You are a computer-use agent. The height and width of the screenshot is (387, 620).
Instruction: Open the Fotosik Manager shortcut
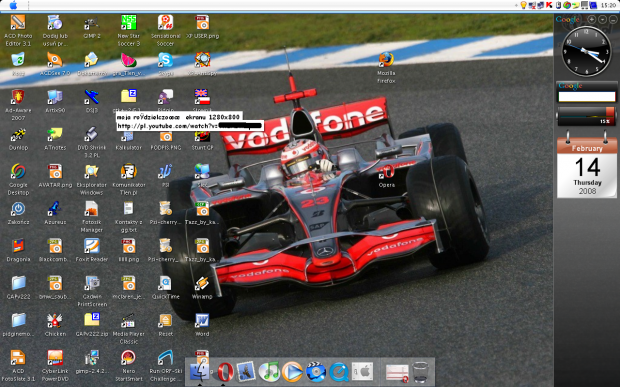92,217
